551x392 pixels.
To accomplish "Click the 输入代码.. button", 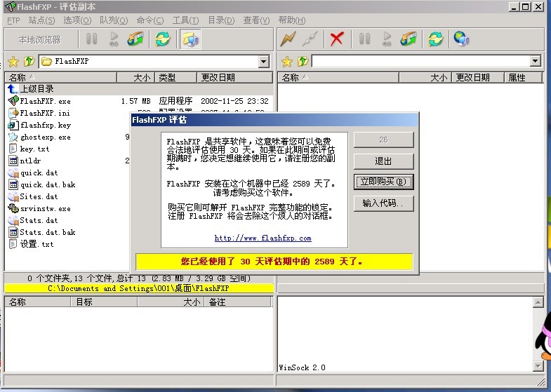I will pos(383,203).
